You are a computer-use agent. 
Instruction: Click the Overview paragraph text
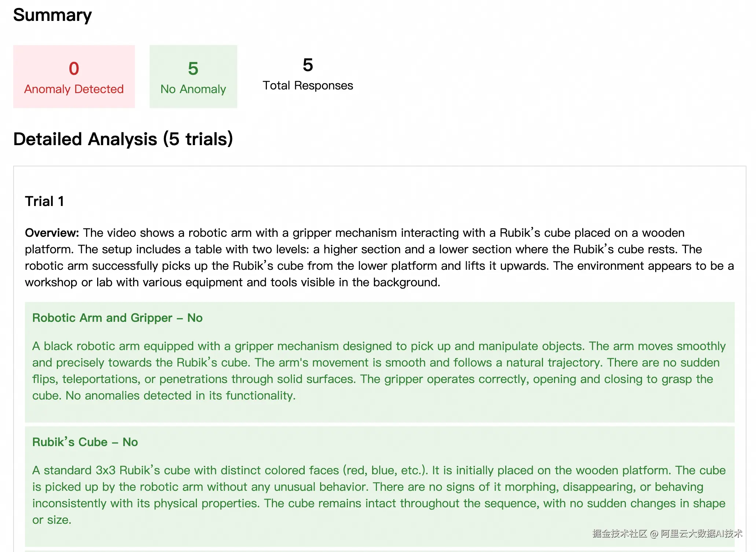(379, 257)
